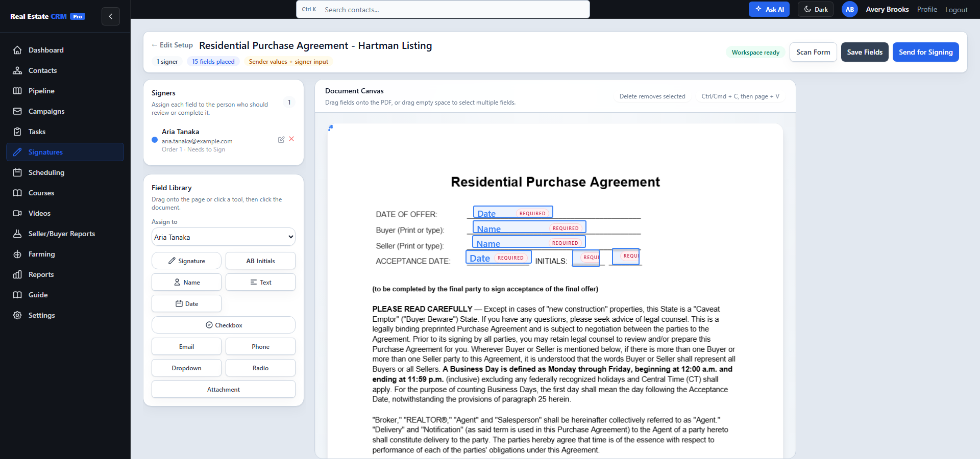Toggle Dark mode
The image size is (980, 459).
click(816, 9)
